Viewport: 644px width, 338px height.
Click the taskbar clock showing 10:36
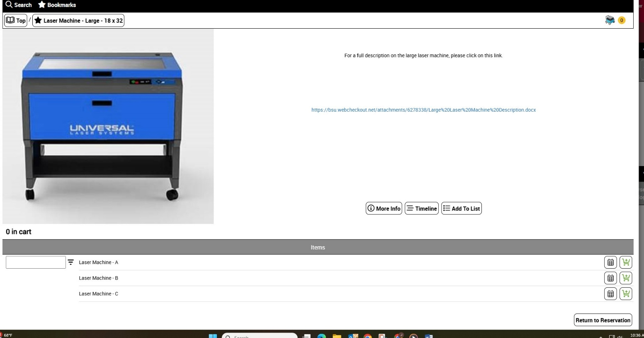(x=637, y=336)
